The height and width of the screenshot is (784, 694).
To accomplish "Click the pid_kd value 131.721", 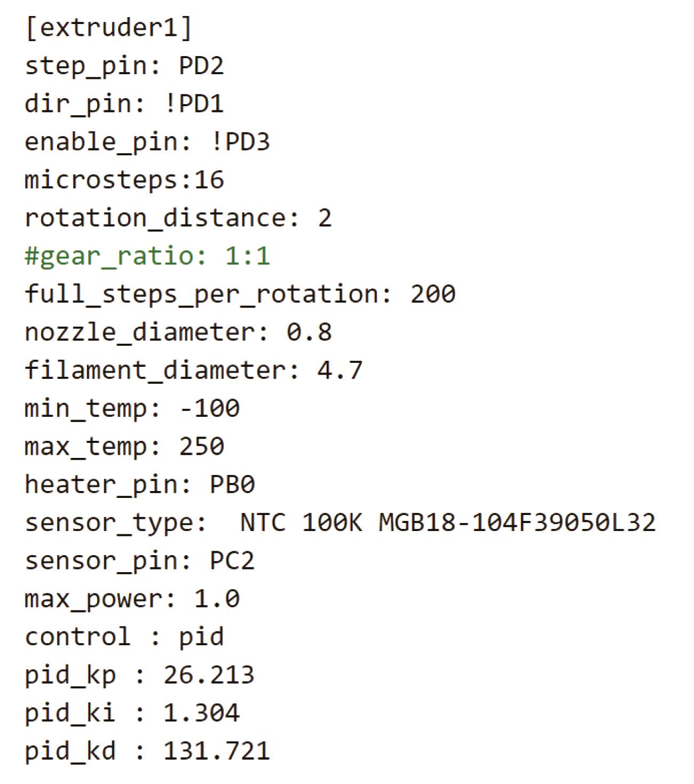I will [217, 751].
